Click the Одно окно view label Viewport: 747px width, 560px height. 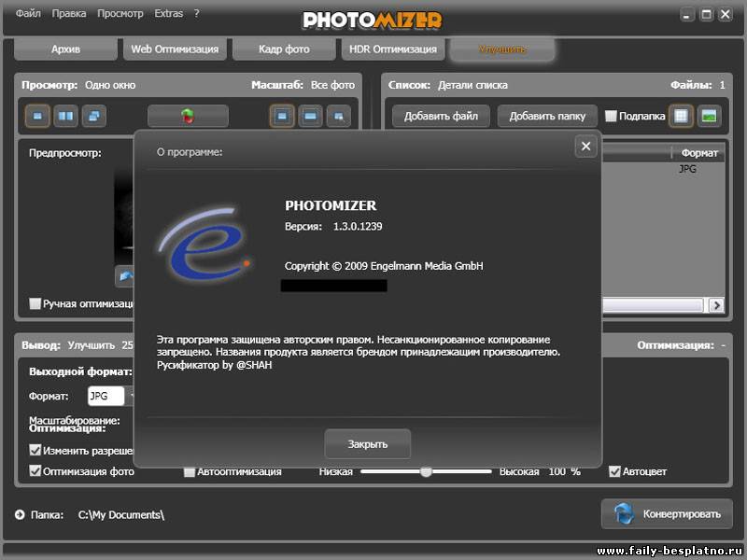pyautogui.click(x=110, y=85)
